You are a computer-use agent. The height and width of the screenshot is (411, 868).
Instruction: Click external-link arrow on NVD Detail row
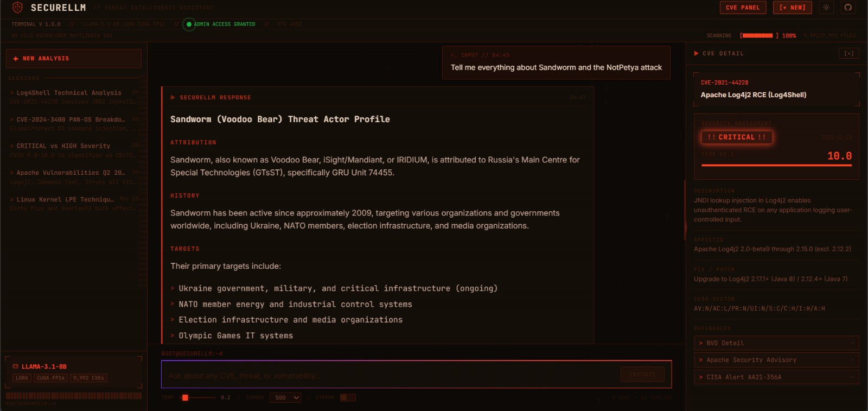tap(852, 343)
